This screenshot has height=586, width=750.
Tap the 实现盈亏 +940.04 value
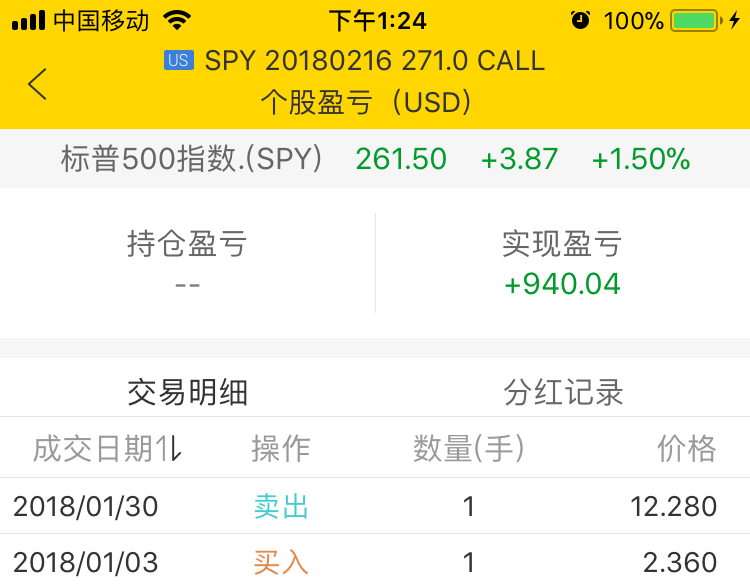coord(562,284)
